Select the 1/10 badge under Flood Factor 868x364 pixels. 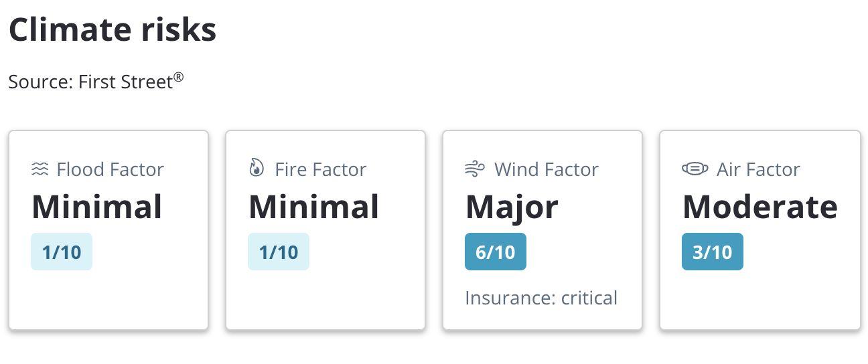62,252
